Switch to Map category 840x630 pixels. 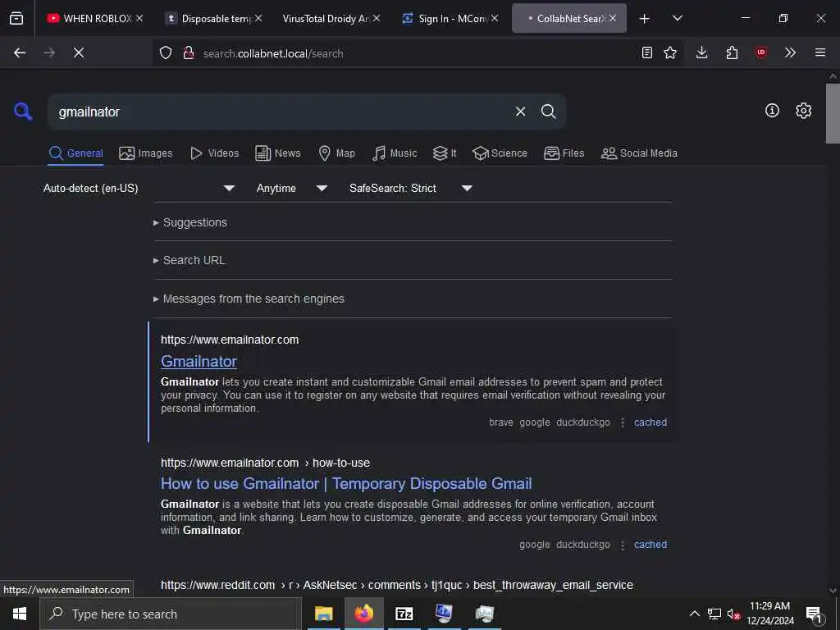(336, 153)
